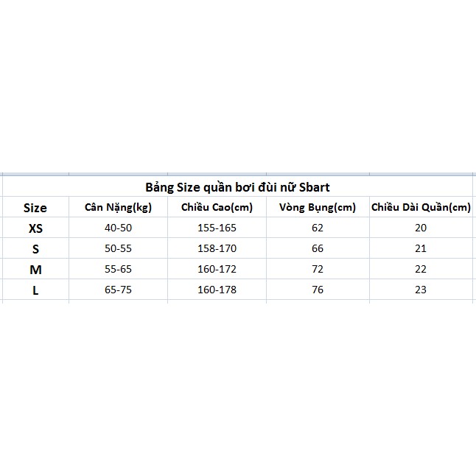Click the height cell '155-165'
The width and height of the screenshot is (476, 476).
217,228
